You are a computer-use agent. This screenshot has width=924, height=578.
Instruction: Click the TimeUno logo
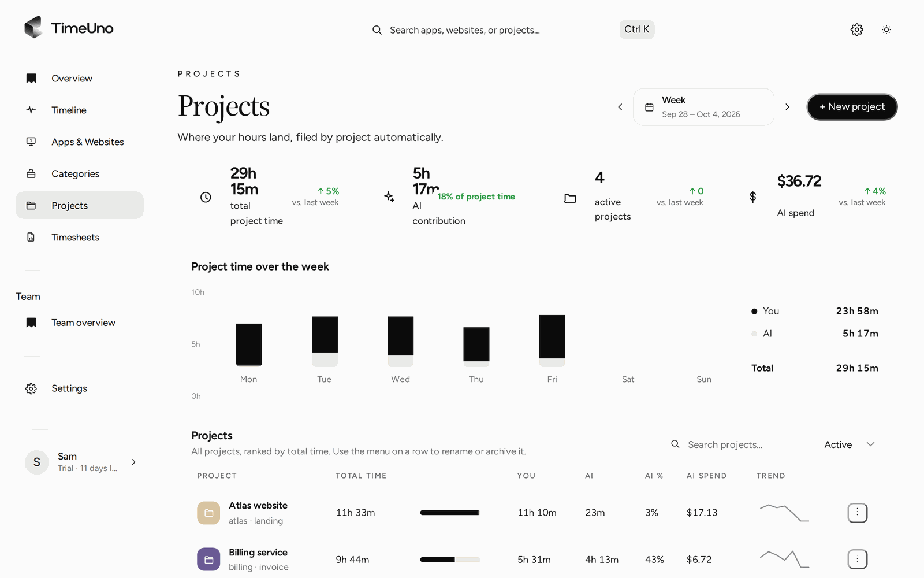click(69, 28)
